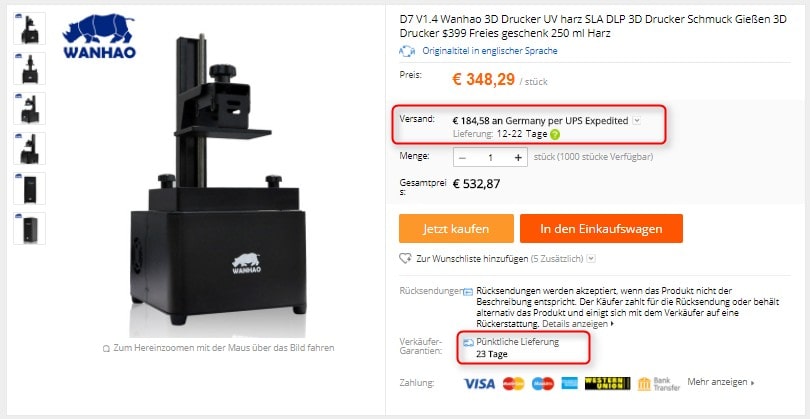Click the Wanhao rhino logo on image

point(99,36)
